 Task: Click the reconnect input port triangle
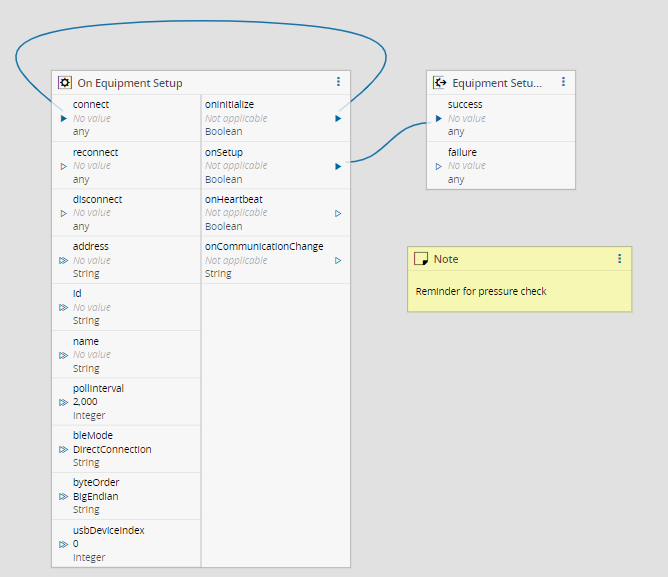pos(64,166)
